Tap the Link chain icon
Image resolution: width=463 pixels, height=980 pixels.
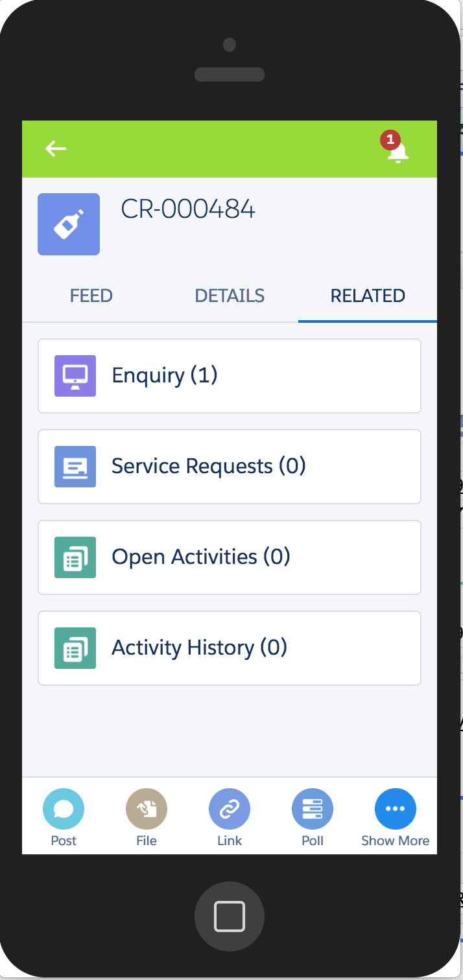pos(230,809)
